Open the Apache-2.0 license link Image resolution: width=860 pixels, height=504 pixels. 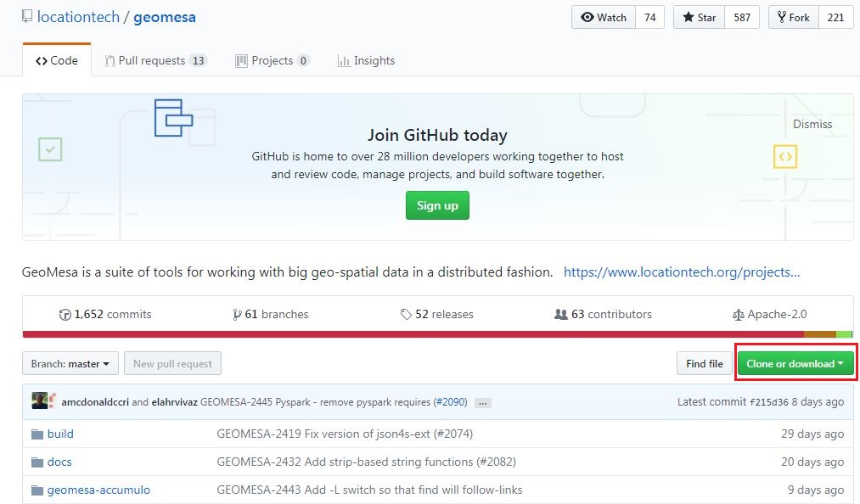tap(769, 314)
